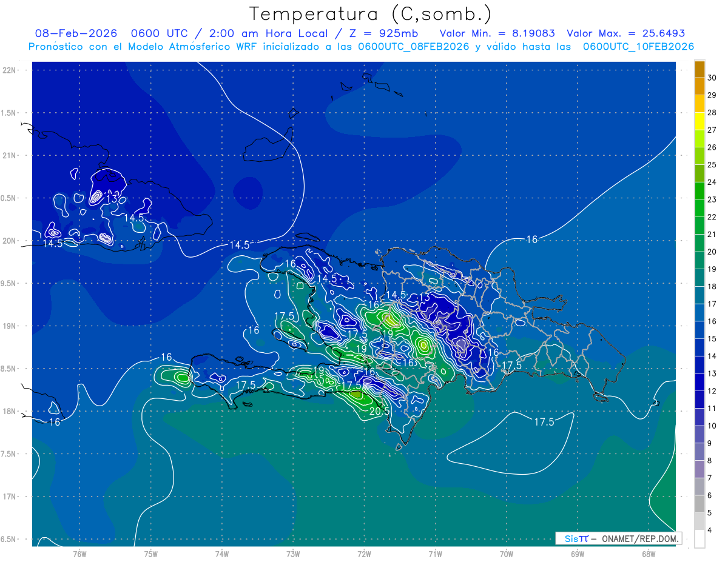Click the 19N latitude axis label
Viewport: 728px width, 562px height.
pos(10,326)
